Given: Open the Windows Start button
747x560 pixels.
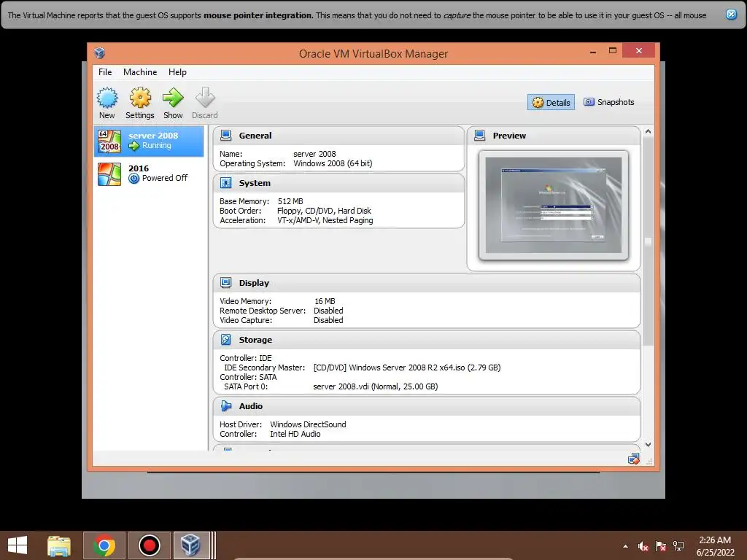Looking at the screenshot, I should point(18,545).
